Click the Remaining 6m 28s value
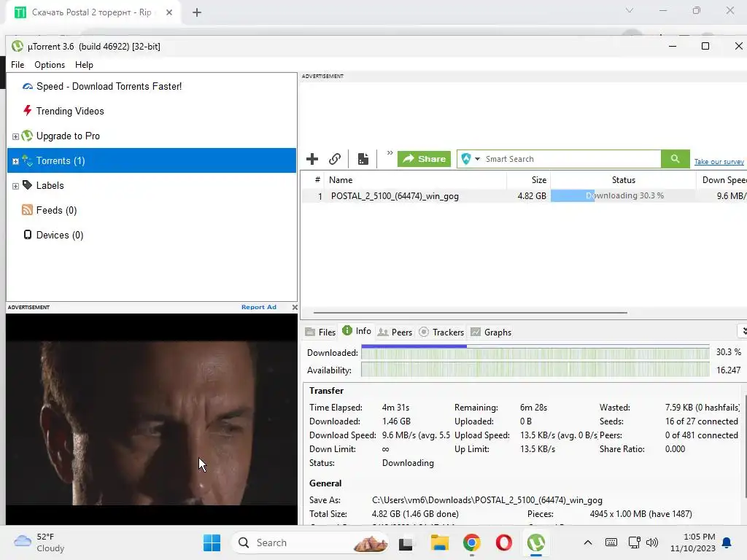Viewport: 747px width, 560px height. point(533,408)
